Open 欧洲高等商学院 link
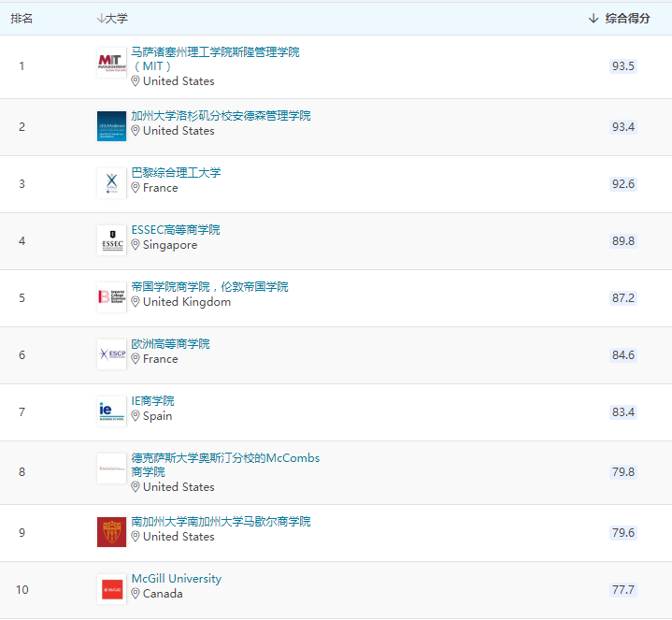The width and height of the screenshot is (672, 620). point(170,344)
